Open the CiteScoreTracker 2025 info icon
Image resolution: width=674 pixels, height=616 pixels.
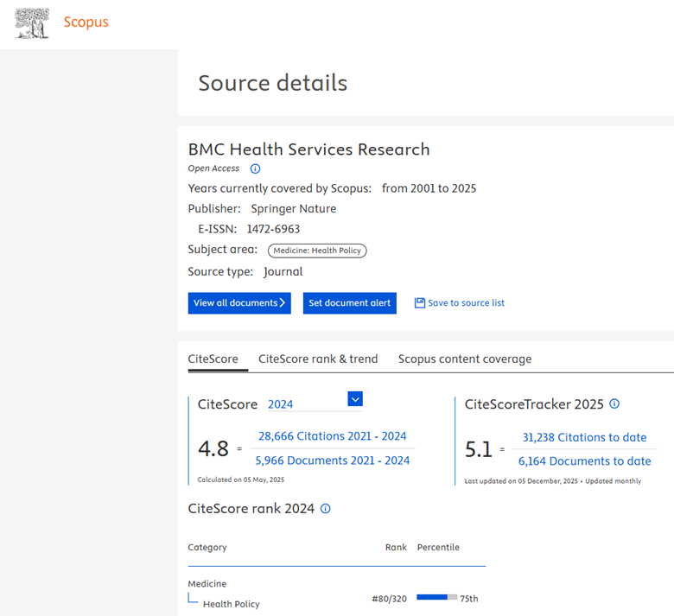click(614, 403)
